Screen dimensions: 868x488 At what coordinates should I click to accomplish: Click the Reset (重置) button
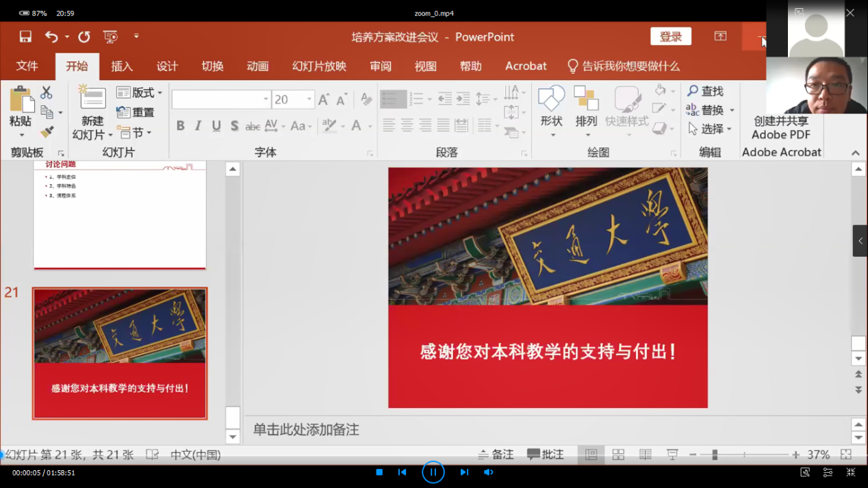[136, 112]
